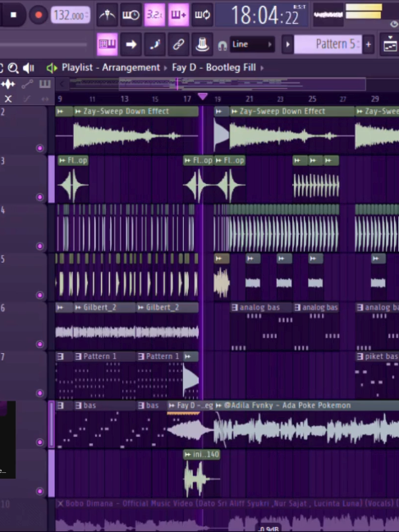Mute track 7 with its pink dot
The height and width of the screenshot is (532, 399).
pyautogui.click(x=39, y=393)
